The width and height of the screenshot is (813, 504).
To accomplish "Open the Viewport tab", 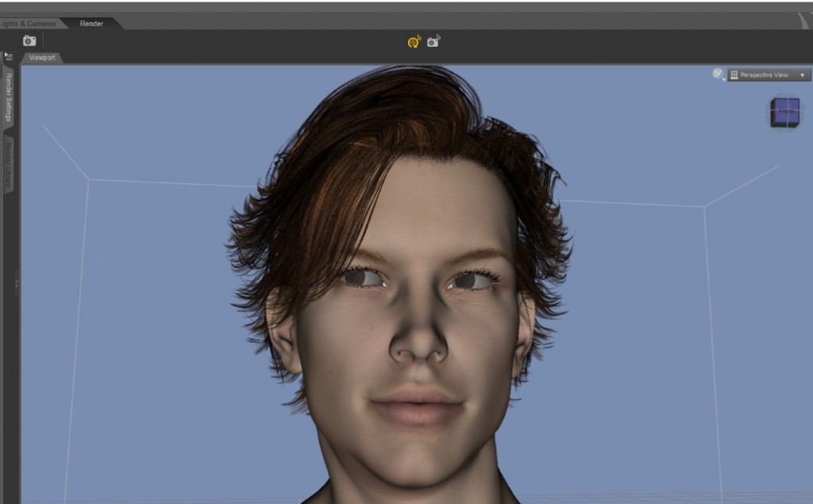I will coord(42,57).
